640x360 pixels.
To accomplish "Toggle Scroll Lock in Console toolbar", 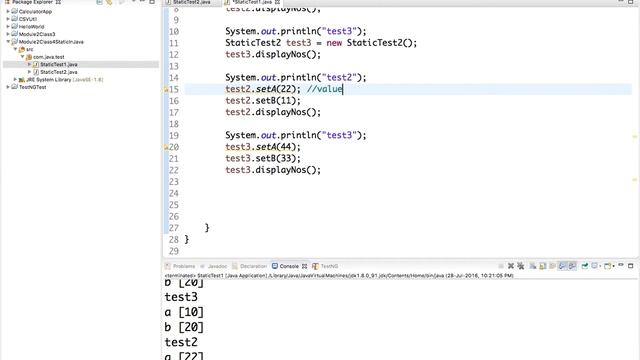I will (x=542, y=266).
